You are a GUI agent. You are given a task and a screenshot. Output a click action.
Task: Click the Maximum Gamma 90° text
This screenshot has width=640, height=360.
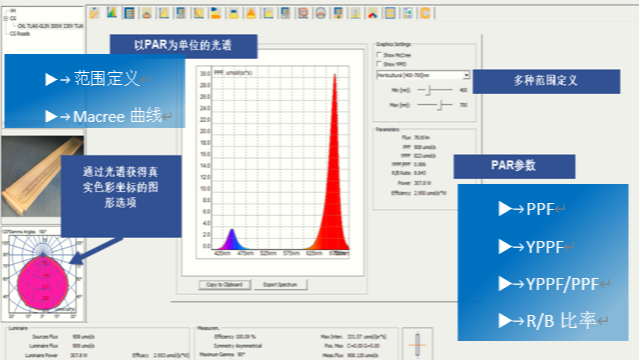pyautogui.click(x=222, y=355)
